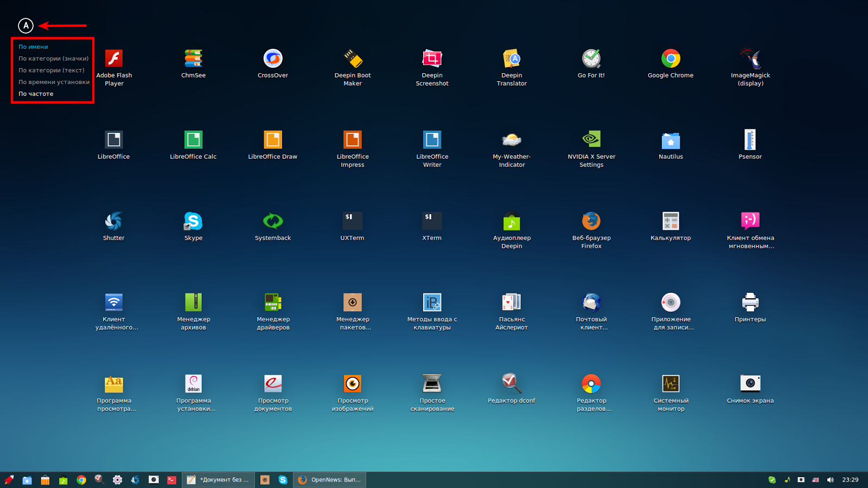Open Deepin Translator
Image resolution: width=868 pixels, height=488 pixels.
(512, 59)
